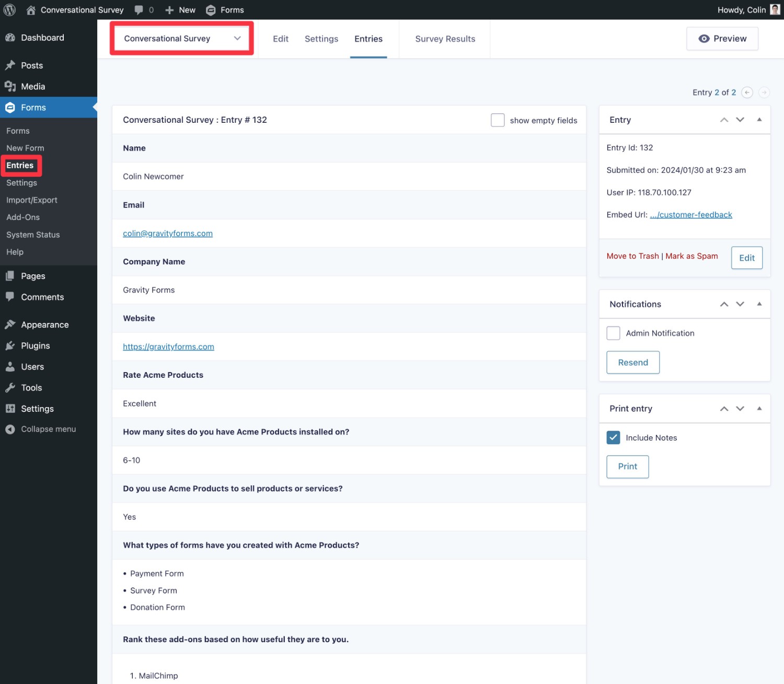
Task: Click the Donation Form list item
Action: coord(157,607)
